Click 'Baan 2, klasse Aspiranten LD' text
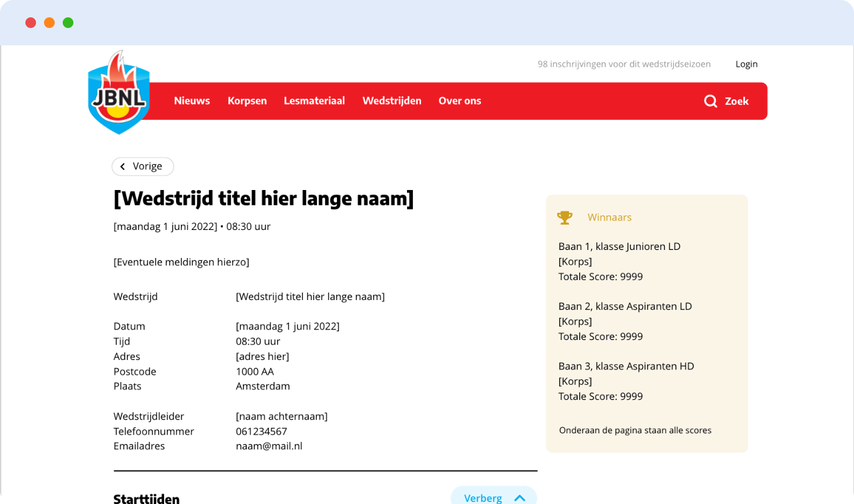The image size is (854, 504). coord(625,307)
